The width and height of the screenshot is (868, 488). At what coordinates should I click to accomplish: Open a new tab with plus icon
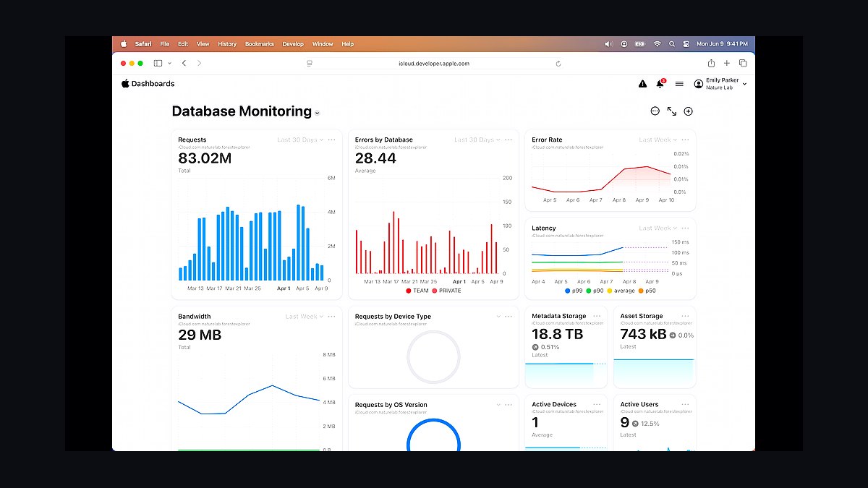click(727, 64)
